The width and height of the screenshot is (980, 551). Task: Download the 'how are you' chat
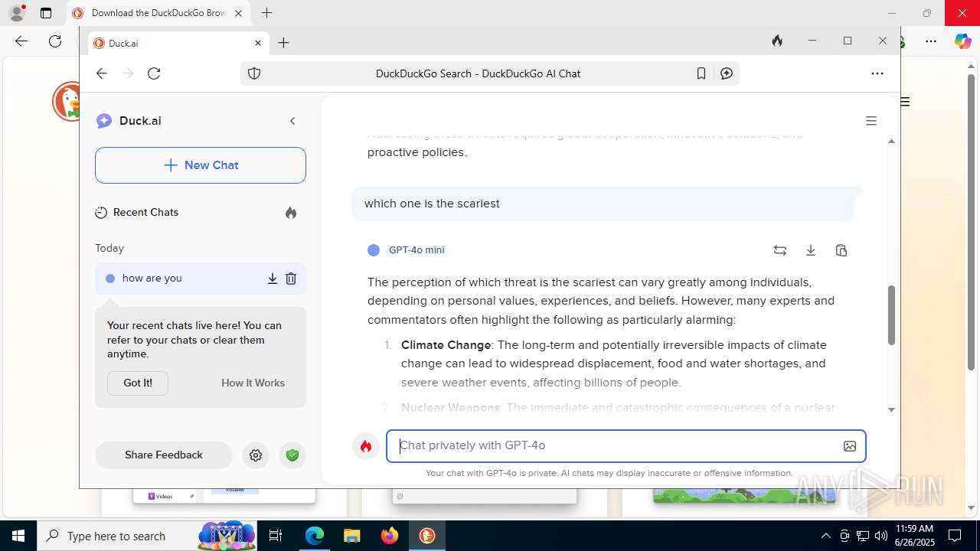(272, 279)
